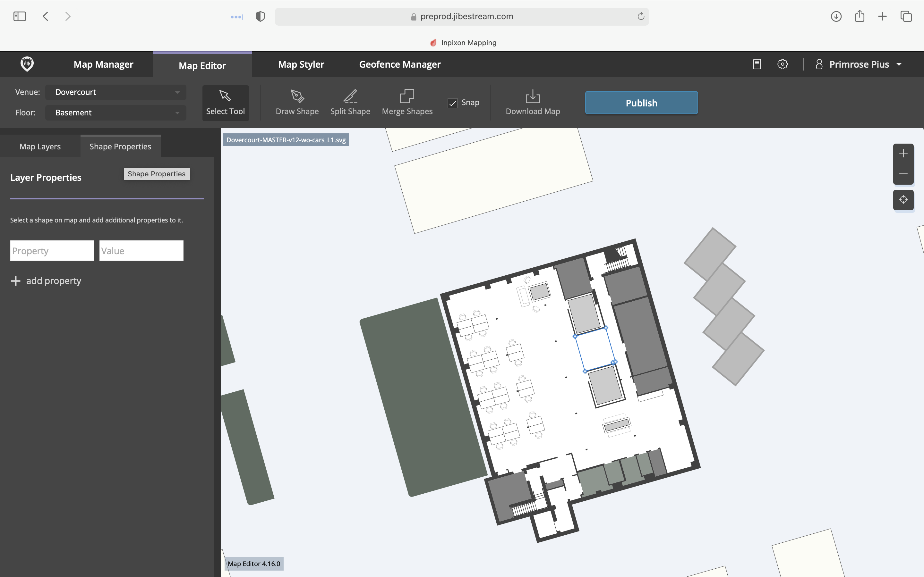
Task: Click add property
Action: coord(46,280)
